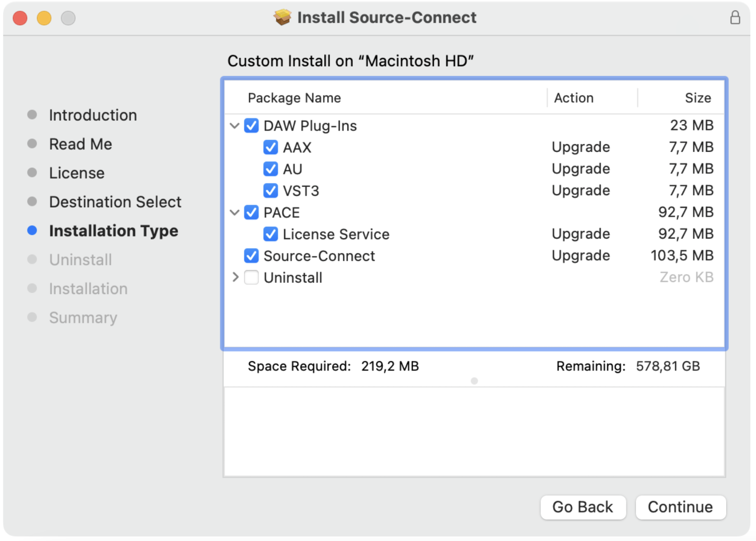Uncheck the DAW Plug-Ins checkbox
Viewport: 756px width, 541px height.
(251, 126)
